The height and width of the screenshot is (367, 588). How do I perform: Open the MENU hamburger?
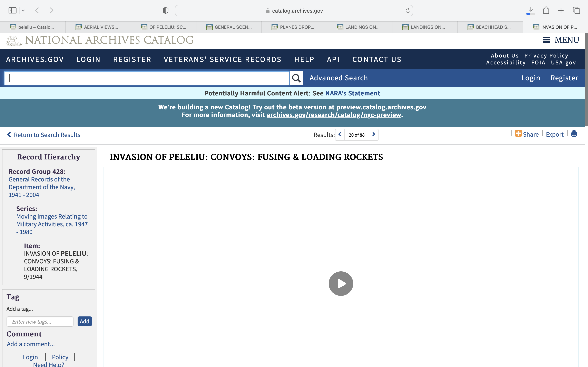[x=561, y=40]
